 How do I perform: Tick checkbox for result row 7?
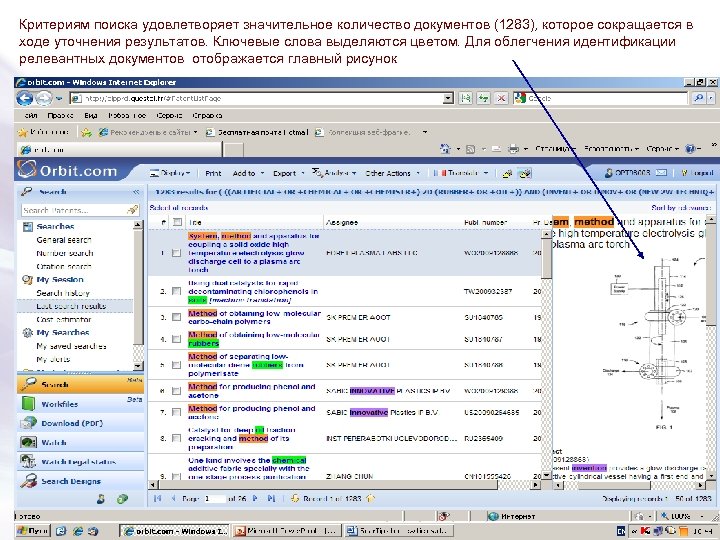point(176,412)
